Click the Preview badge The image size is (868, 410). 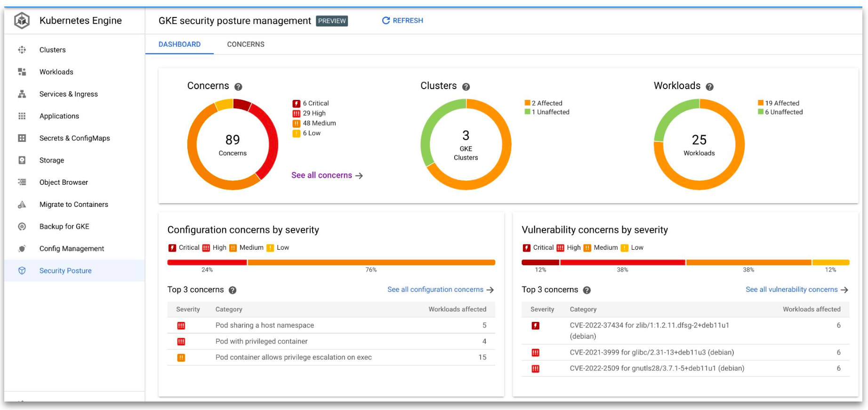pos(332,21)
